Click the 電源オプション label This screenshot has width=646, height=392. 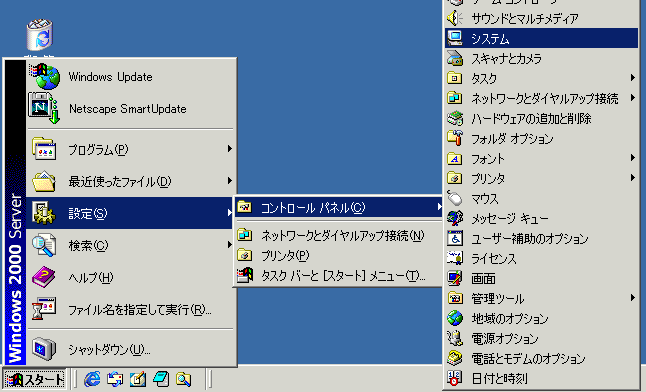click(x=505, y=338)
